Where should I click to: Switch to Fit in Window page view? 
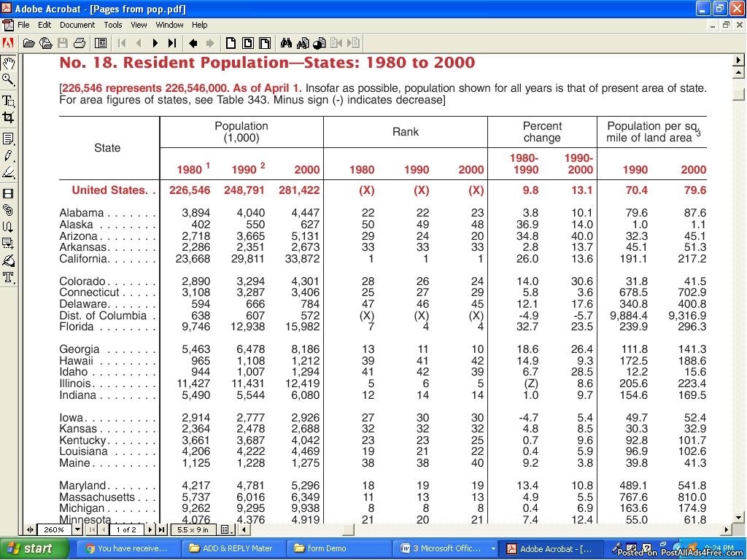coord(248,43)
